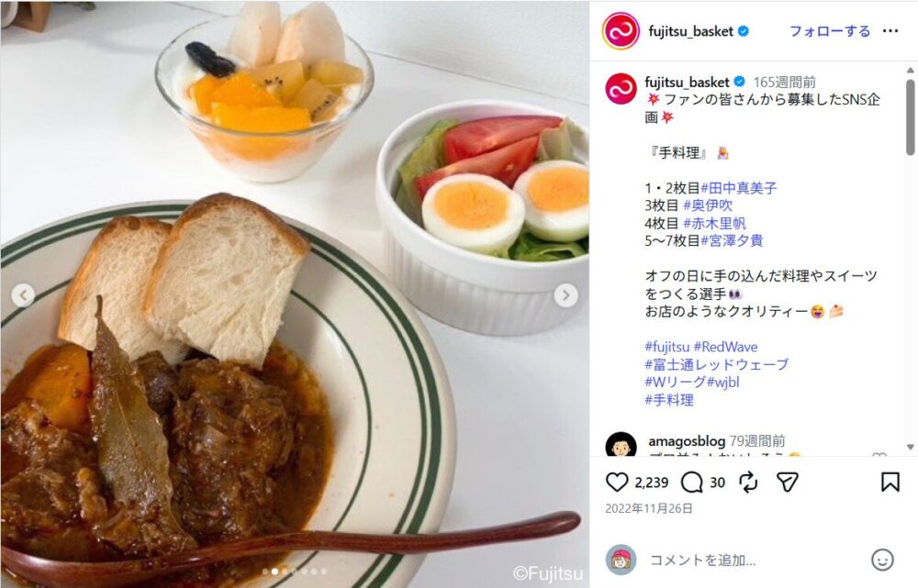Click the repost arrows icon
This screenshot has height=588, width=918.
[x=748, y=483]
